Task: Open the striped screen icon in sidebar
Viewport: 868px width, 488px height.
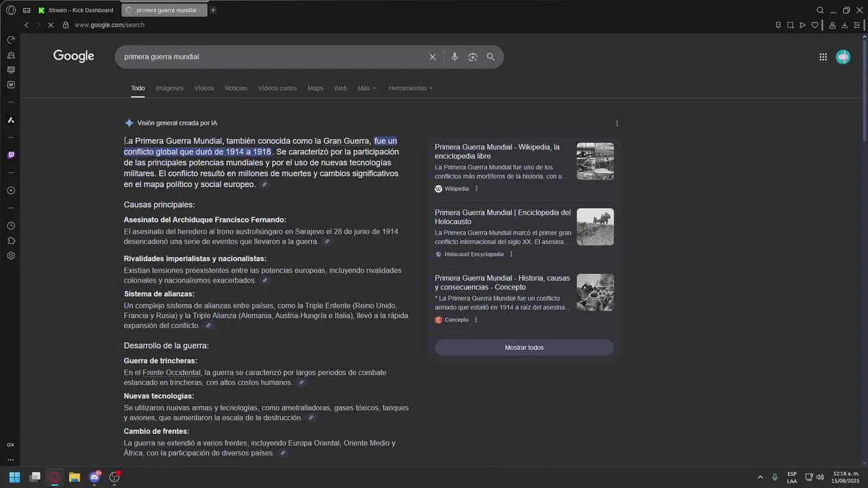Action: tap(11, 70)
